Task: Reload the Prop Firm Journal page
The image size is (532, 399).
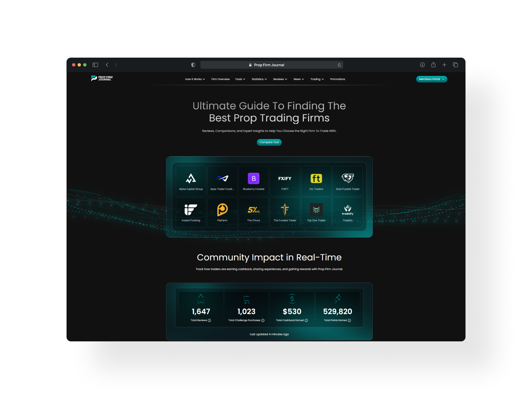Action: pos(339,65)
